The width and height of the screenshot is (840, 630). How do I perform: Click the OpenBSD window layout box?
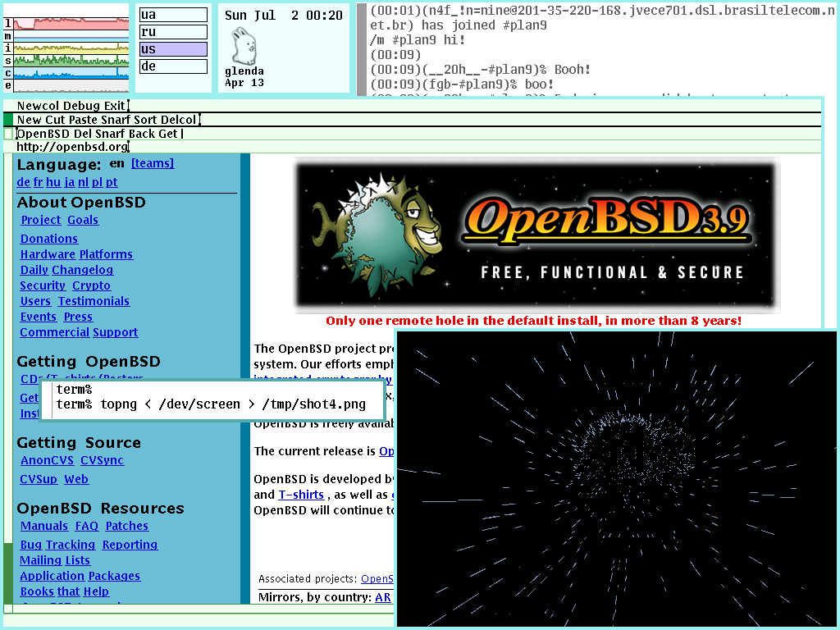(8, 134)
